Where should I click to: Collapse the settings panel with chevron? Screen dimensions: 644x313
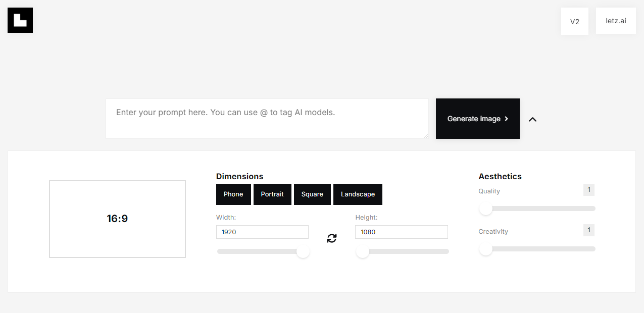(x=532, y=119)
